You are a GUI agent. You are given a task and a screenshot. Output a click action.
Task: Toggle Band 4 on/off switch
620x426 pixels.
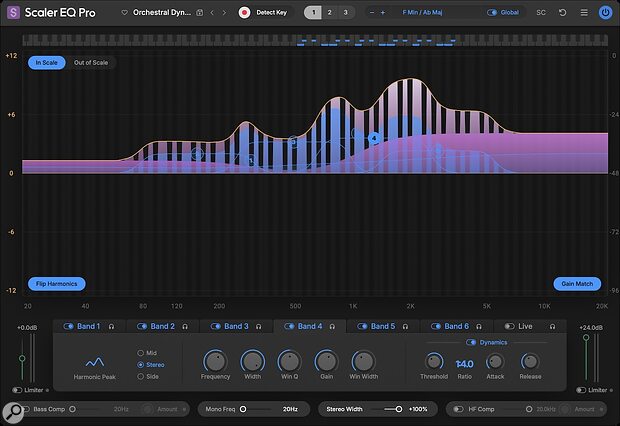click(x=289, y=326)
